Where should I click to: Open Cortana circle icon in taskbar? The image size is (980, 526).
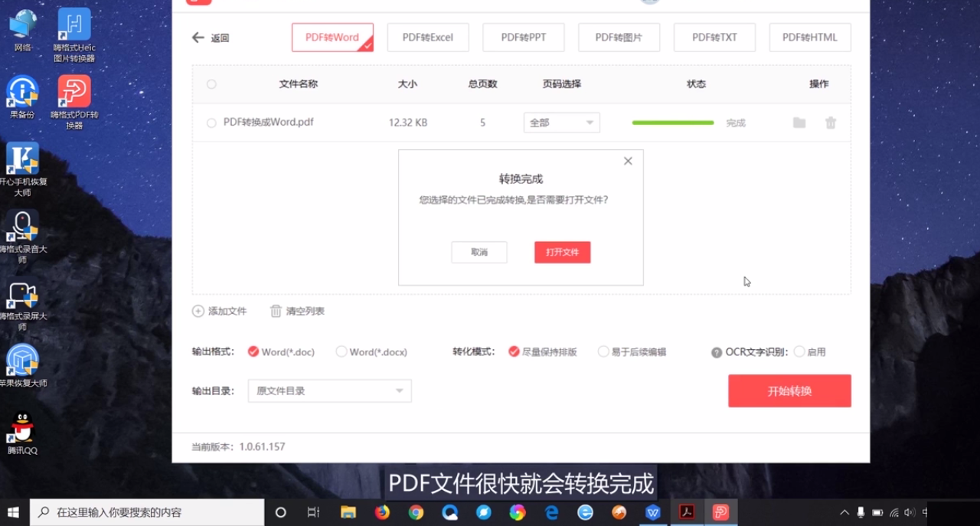tap(280, 512)
